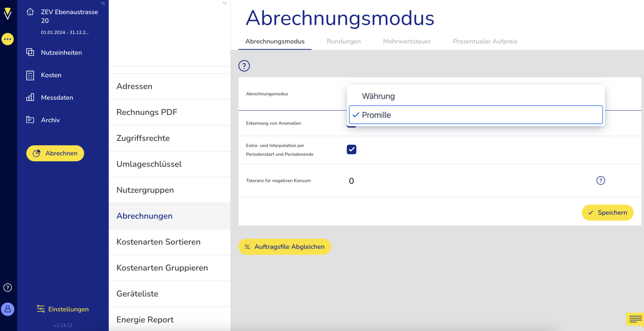Click the help icon below the tabs
Screen dimensions: 644x331
(244, 66)
